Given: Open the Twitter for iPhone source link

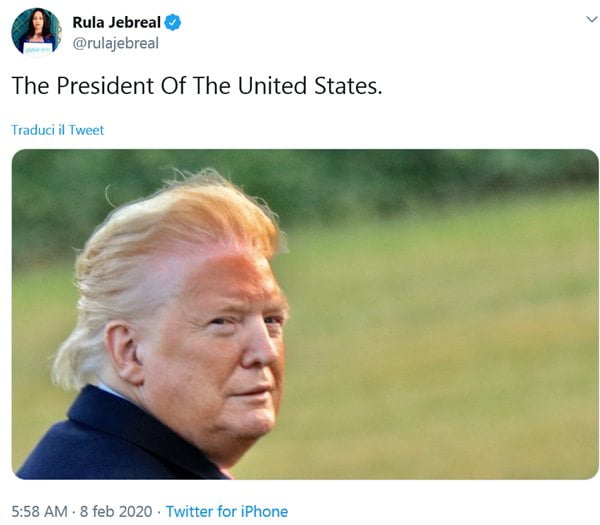Looking at the screenshot, I should click(x=227, y=512).
